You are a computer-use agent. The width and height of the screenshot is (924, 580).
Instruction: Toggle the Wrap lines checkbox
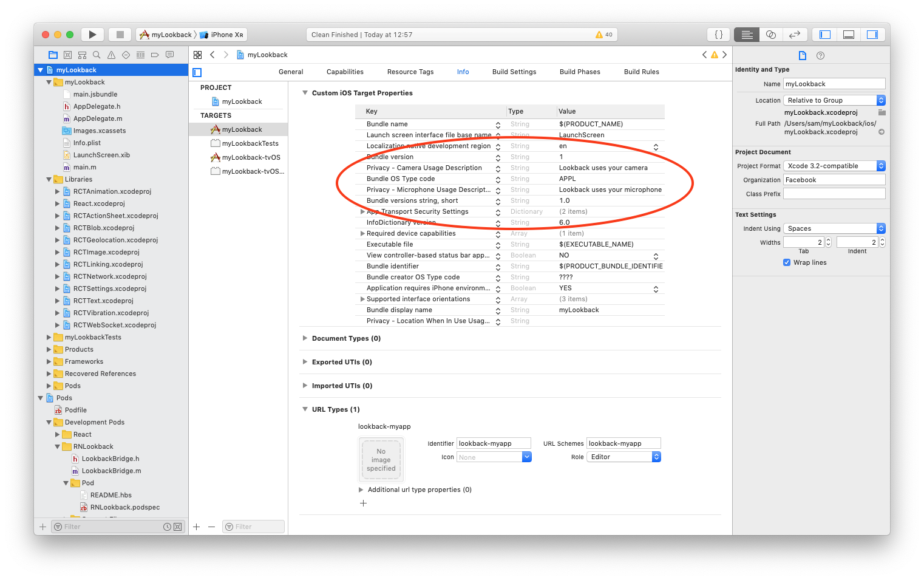[x=787, y=262]
